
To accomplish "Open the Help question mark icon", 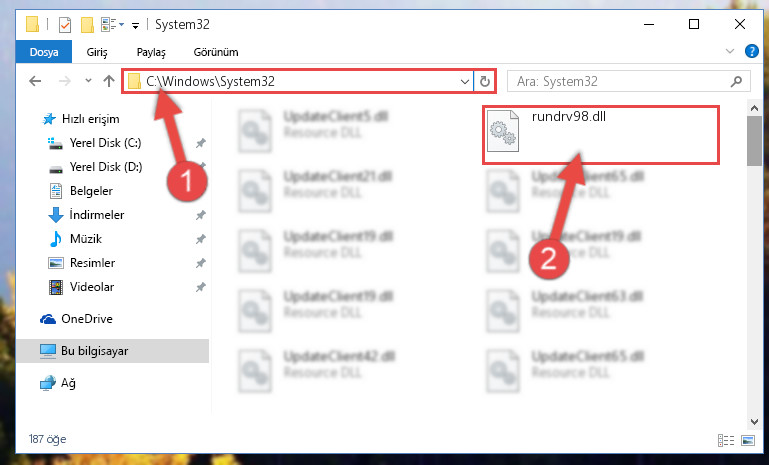I will [751, 51].
